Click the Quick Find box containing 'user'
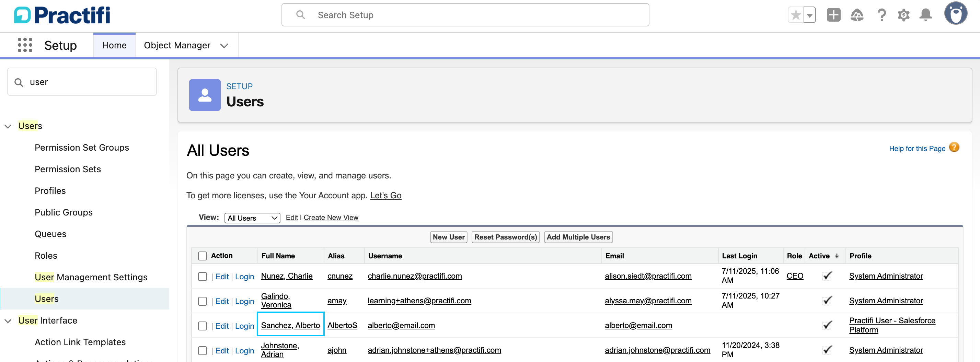This screenshot has width=980, height=362. [82, 82]
